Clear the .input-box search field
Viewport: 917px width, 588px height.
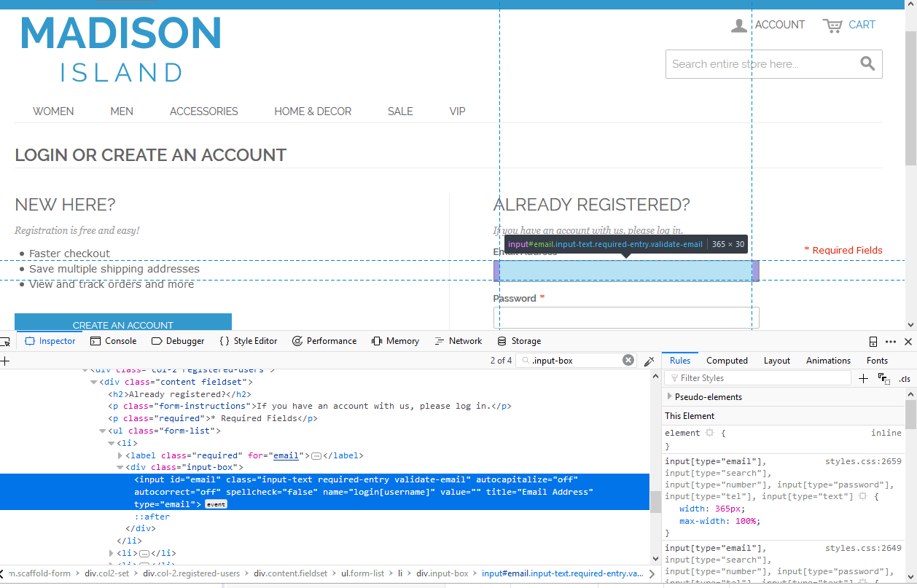pos(628,360)
